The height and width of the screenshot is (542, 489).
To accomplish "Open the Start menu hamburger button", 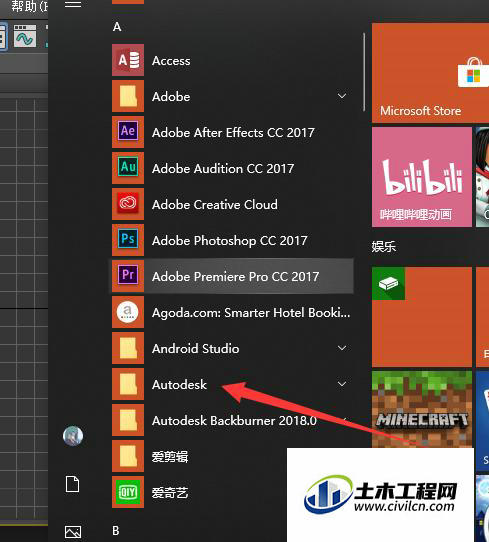I will click(x=73, y=4).
